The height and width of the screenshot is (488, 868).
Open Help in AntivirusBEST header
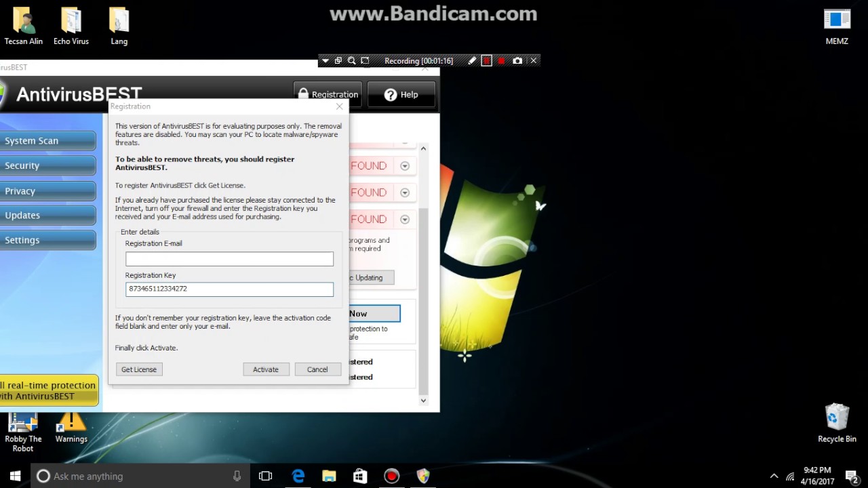pos(401,95)
